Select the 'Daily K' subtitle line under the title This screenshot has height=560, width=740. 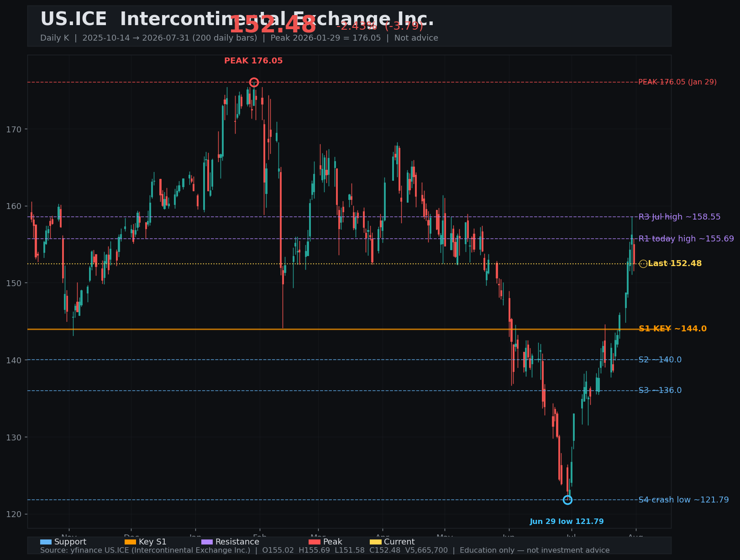[x=239, y=38]
